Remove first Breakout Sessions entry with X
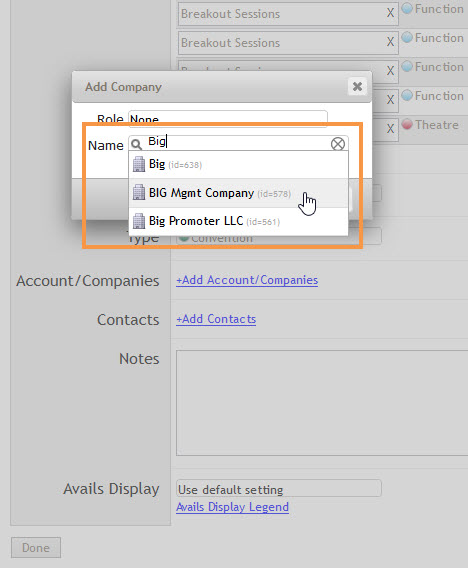The width and height of the screenshot is (468, 568). [x=390, y=13]
